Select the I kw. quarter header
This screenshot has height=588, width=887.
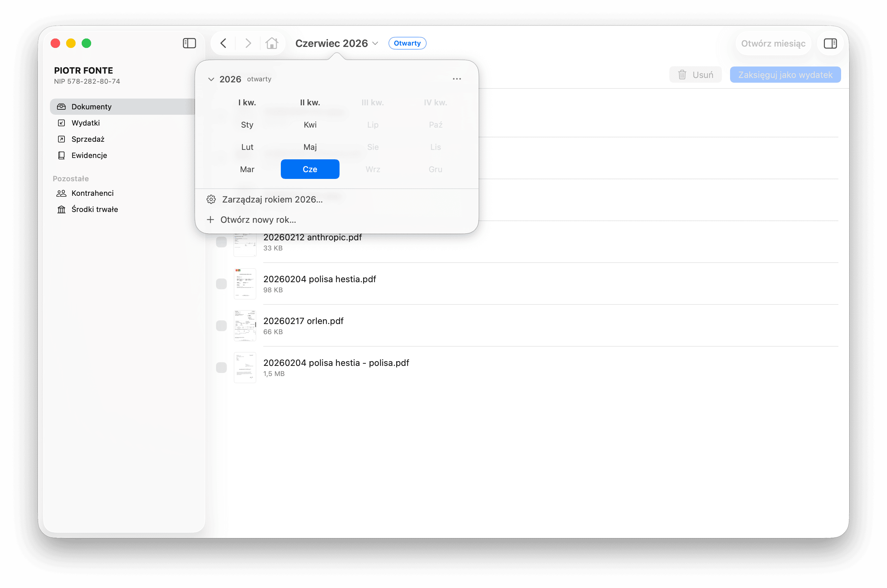click(247, 102)
